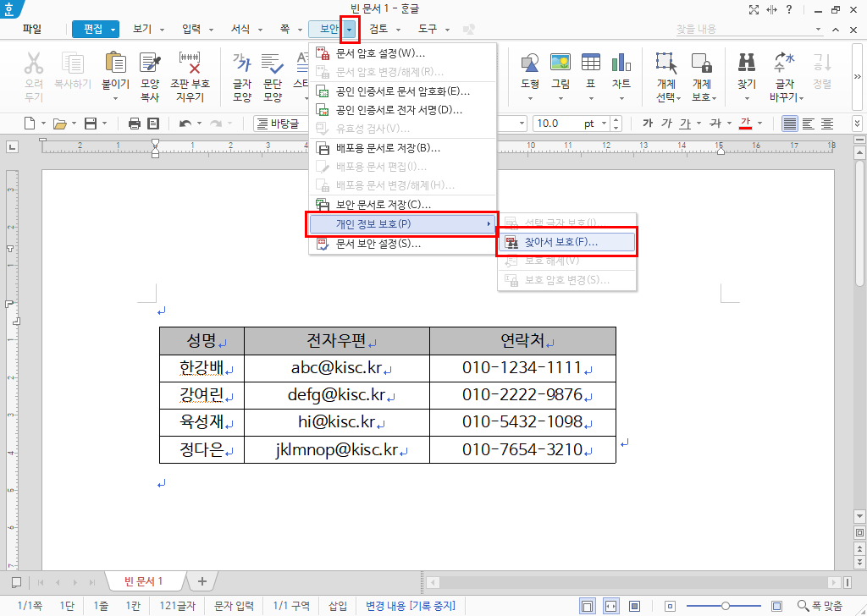Expand the underline 가 style arrow
This screenshot has height=616, width=867.
tap(699, 124)
